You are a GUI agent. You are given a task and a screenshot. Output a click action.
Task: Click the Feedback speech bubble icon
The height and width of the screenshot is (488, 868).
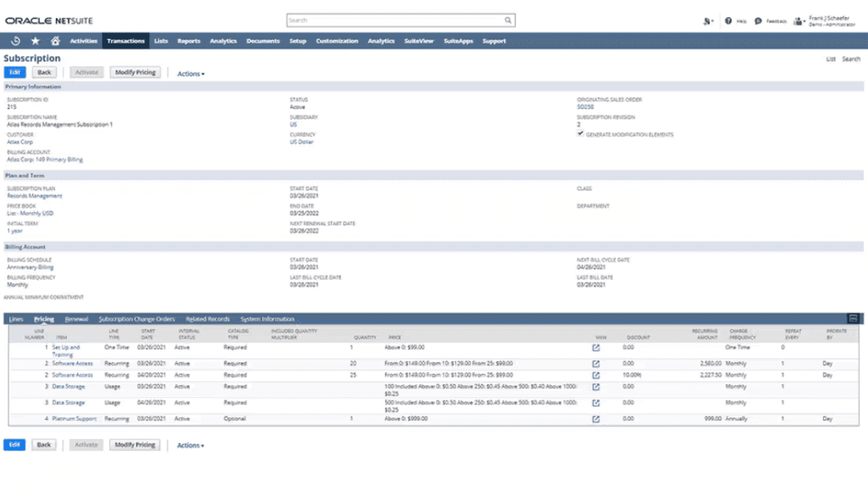[758, 21]
